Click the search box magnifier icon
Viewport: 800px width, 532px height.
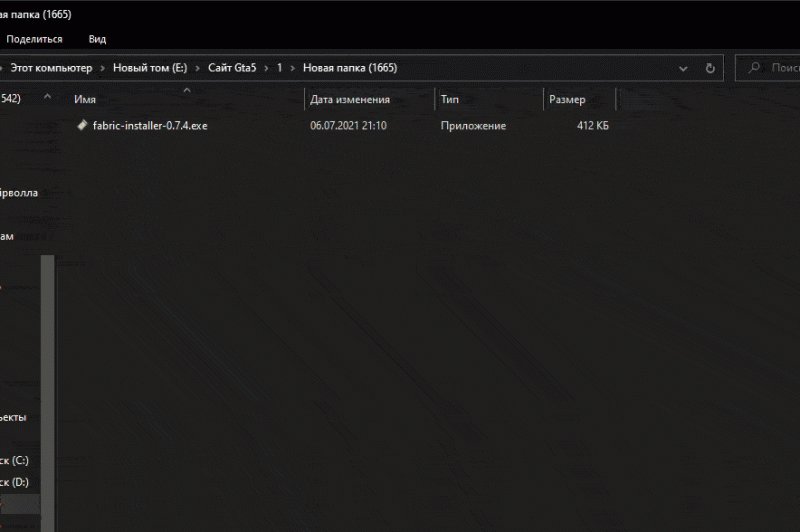click(x=754, y=68)
